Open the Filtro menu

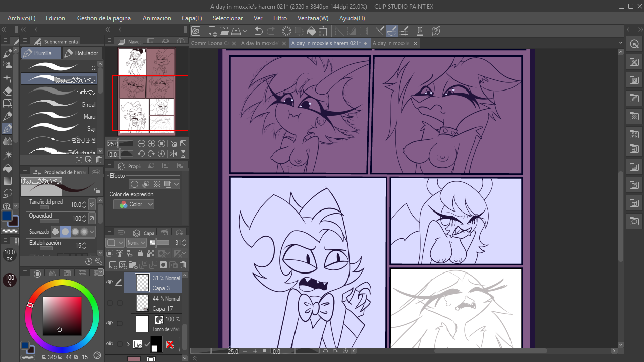pos(280,18)
